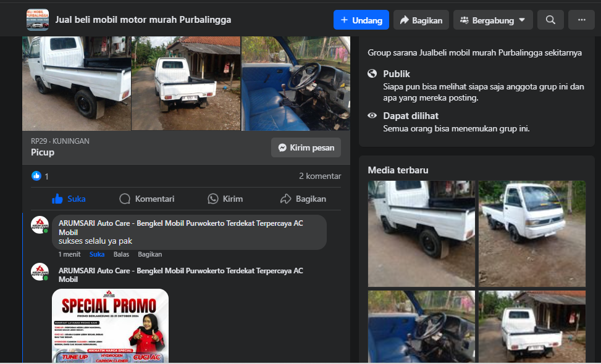The image size is (601, 364).
Task: Click Bagikan share button under post
Action: [x=303, y=199]
